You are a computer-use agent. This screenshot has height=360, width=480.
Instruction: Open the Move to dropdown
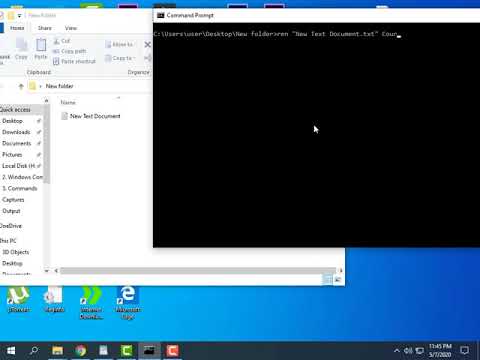[119, 44]
